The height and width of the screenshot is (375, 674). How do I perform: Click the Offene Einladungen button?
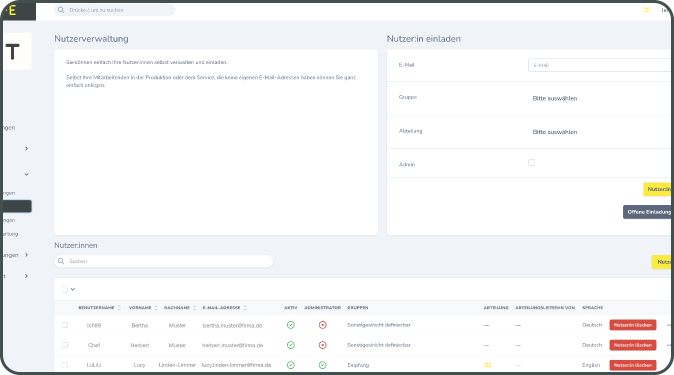click(648, 212)
